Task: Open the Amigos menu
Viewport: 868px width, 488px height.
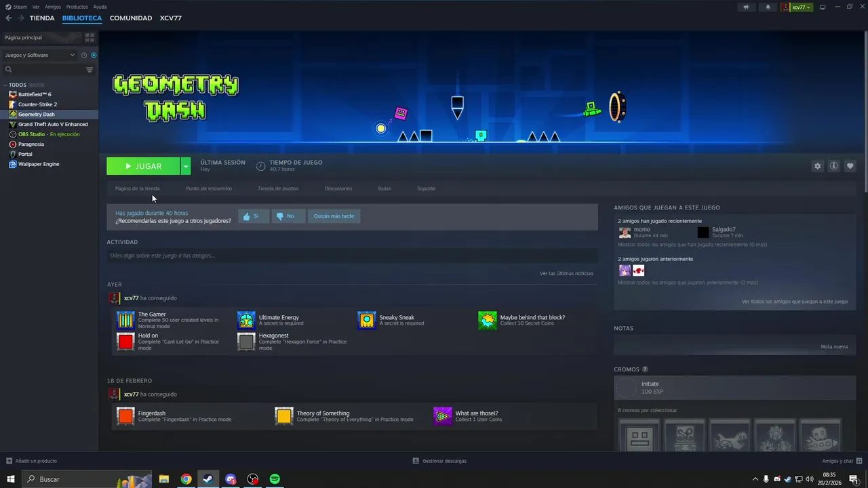Action: [x=53, y=7]
